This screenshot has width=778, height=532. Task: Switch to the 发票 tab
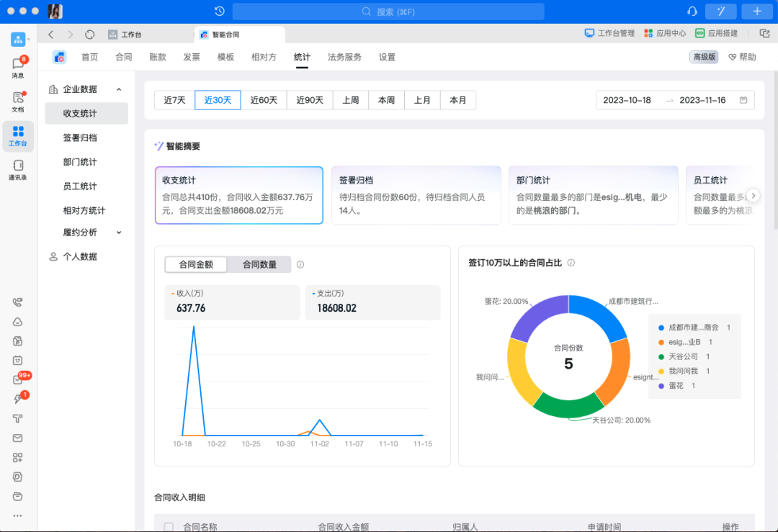click(192, 57)
